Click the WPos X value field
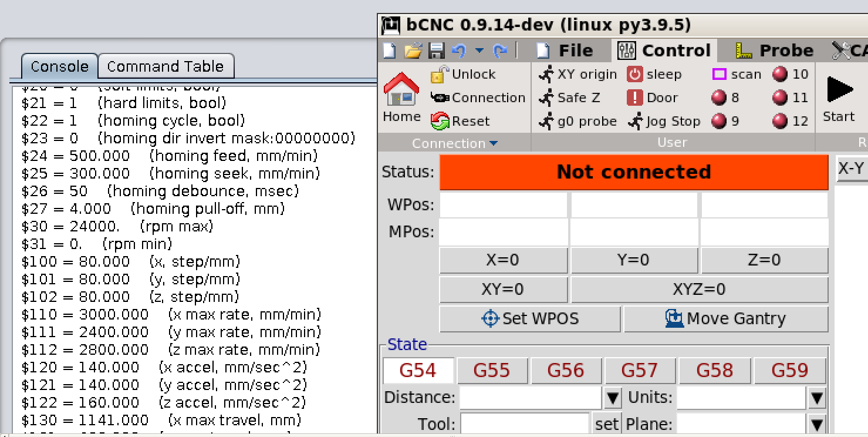The height and width of the screenshot is (437, 868). coord(504,205)
